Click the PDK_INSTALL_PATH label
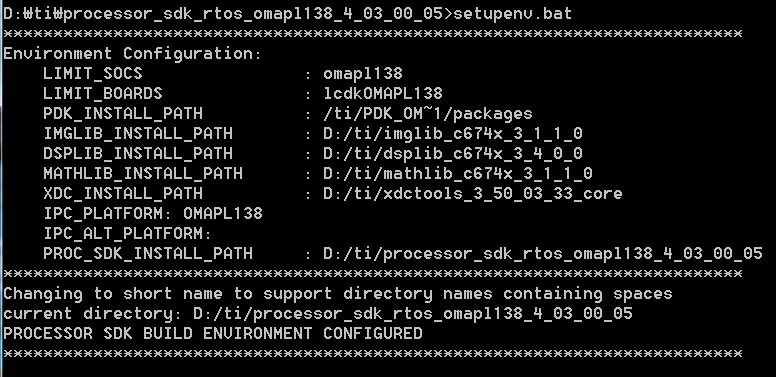The image size is (776, 377). 123,113
